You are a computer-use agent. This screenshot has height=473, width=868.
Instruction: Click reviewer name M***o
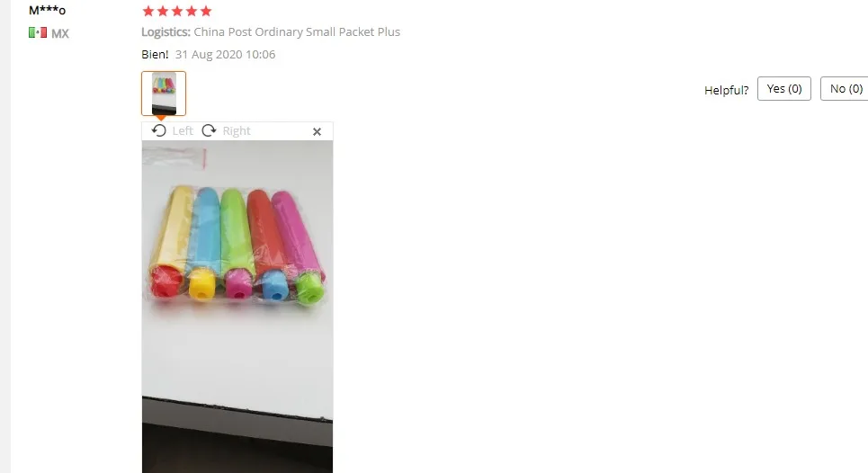coord(47,10)
